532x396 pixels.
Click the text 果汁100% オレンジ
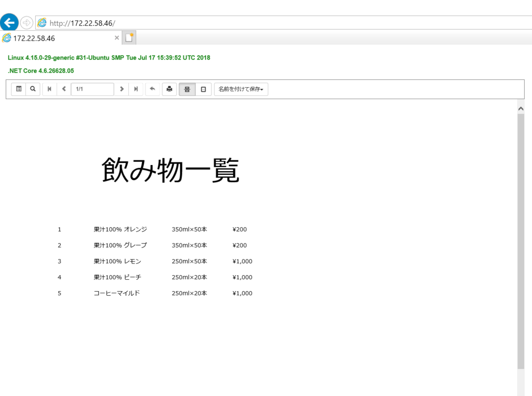(x=120, y=229)
